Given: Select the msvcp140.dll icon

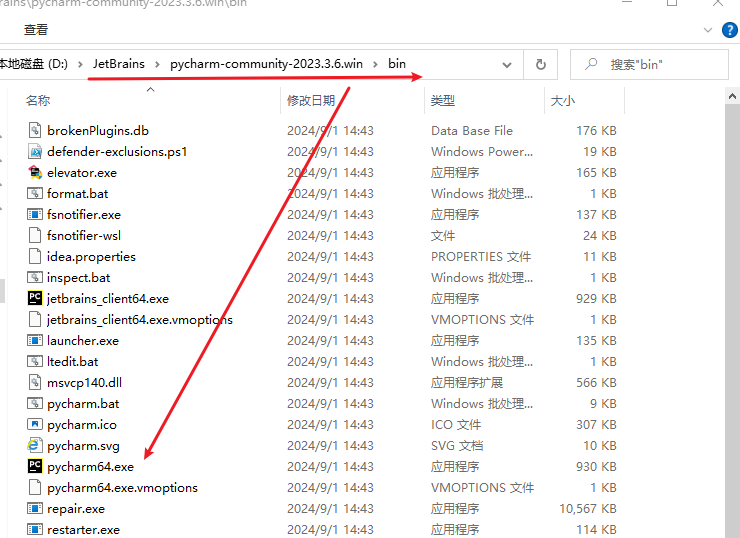Looking at the screenshot, I should (35, 382).
